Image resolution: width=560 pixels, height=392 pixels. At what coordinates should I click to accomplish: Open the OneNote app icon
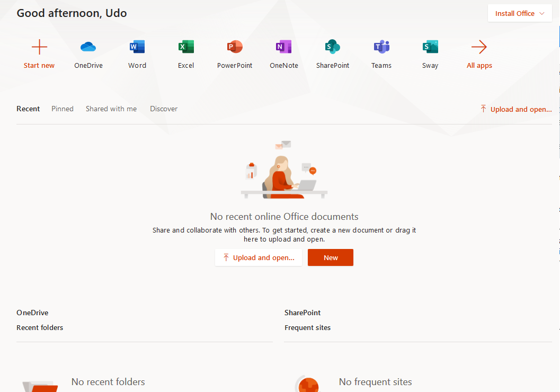[283, 48]
